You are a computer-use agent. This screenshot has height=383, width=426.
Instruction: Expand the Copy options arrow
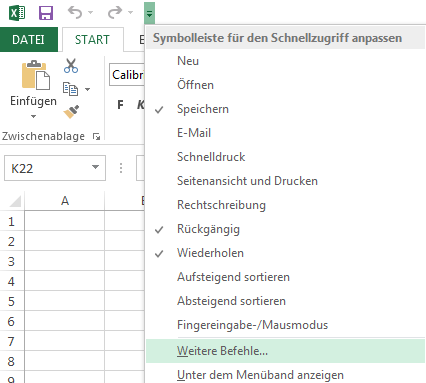click(87, 89)
